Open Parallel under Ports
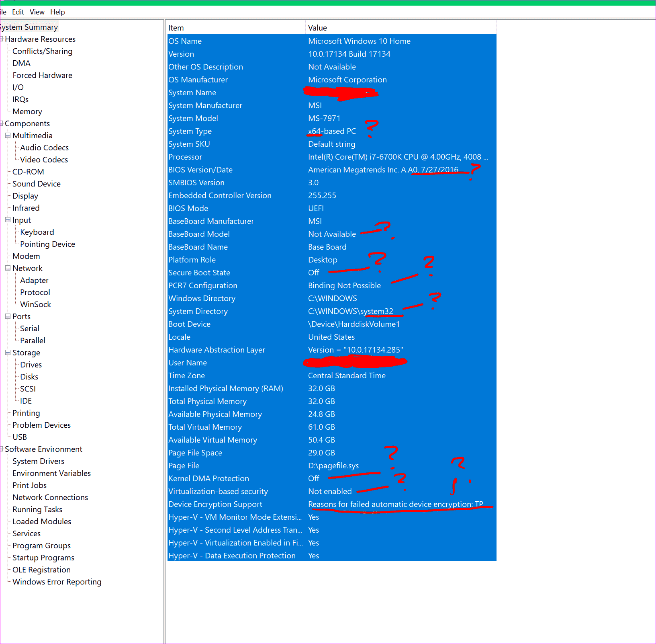The image size is (656, 644). tap(33, 340)
